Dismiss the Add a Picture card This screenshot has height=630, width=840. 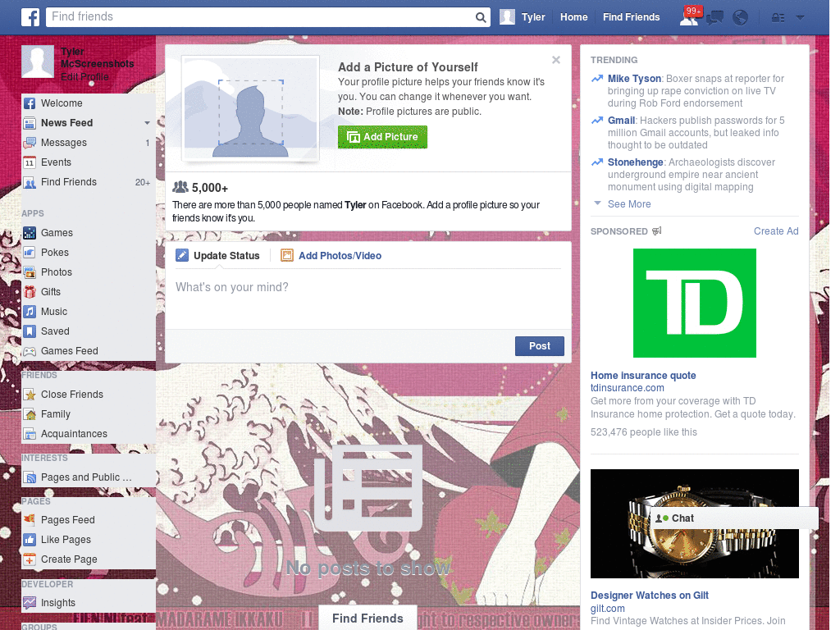coord(556,60)
